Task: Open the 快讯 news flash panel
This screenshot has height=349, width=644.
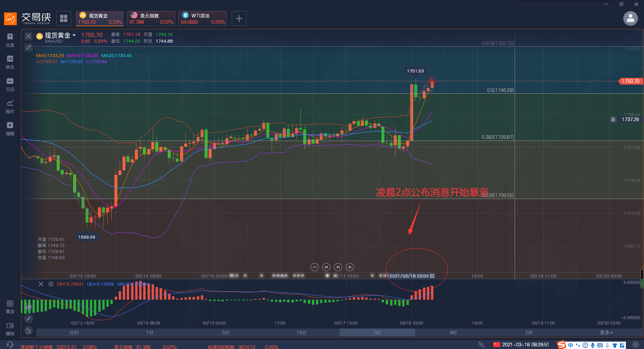Action: click(10, 62)
